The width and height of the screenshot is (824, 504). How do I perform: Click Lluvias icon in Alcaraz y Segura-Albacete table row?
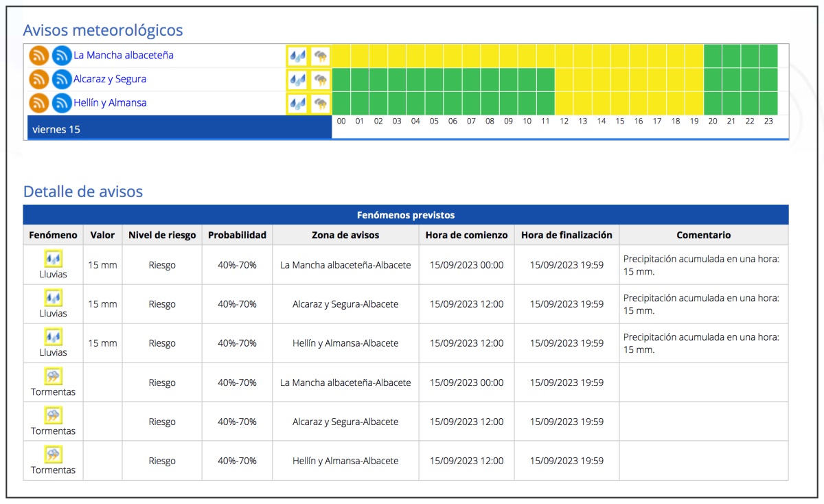click(x=53, y=298)
